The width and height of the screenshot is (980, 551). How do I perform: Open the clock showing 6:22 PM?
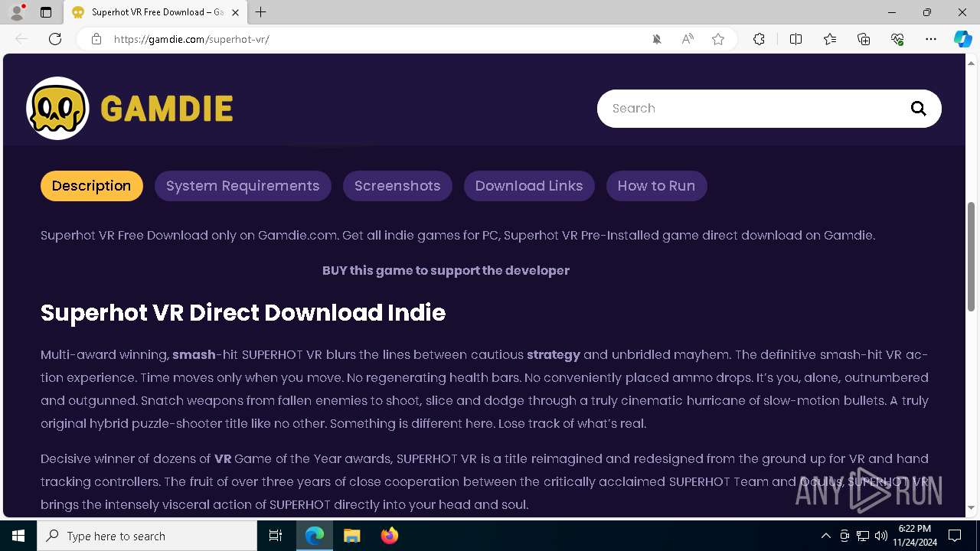[914, 535]
